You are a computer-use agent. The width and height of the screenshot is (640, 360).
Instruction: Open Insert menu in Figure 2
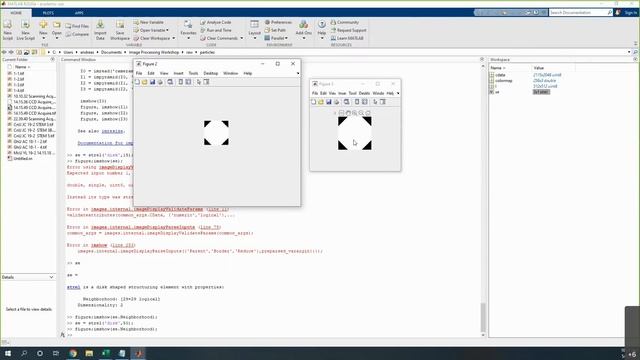(x=178, y=73)
